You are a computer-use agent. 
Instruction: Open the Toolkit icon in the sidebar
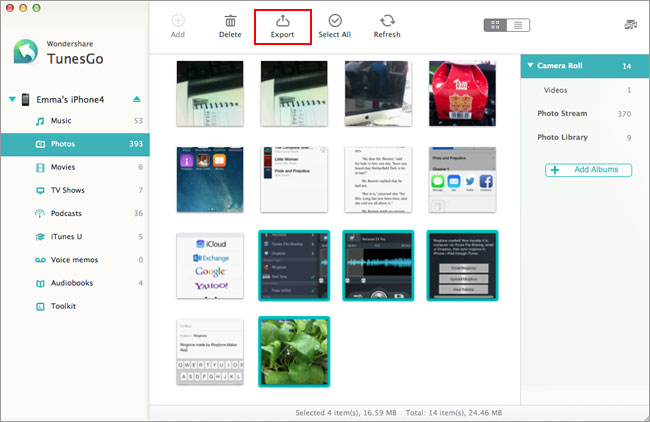(x=40, y=307)
